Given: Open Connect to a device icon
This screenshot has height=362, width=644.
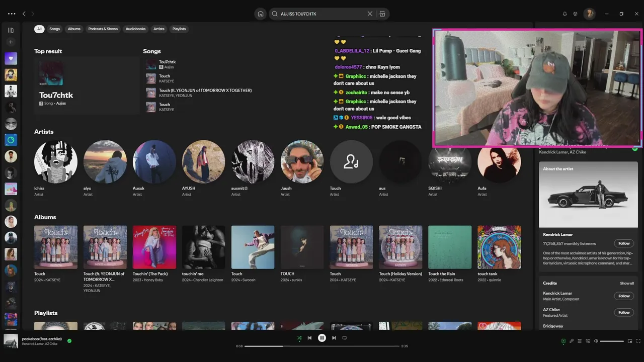Looking at the screenshot, I should click(588, 341).
